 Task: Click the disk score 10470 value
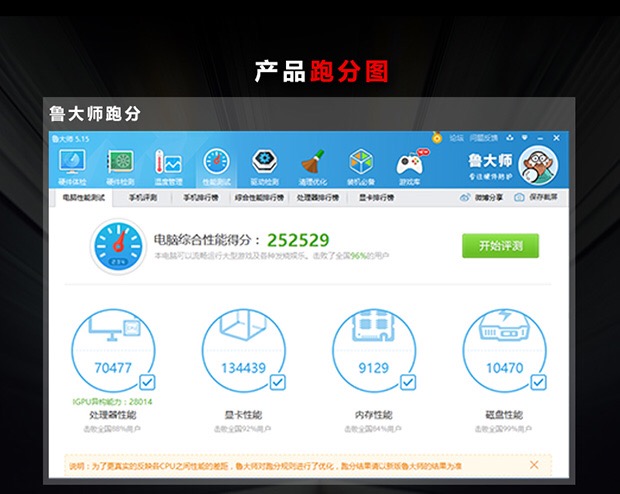pos(505,368)
